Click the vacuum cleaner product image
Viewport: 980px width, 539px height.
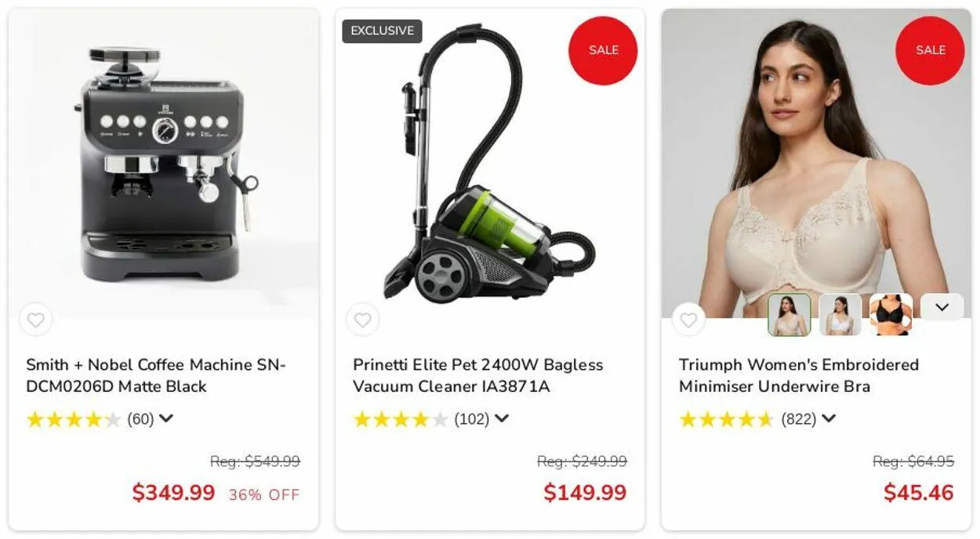point(490,163)
